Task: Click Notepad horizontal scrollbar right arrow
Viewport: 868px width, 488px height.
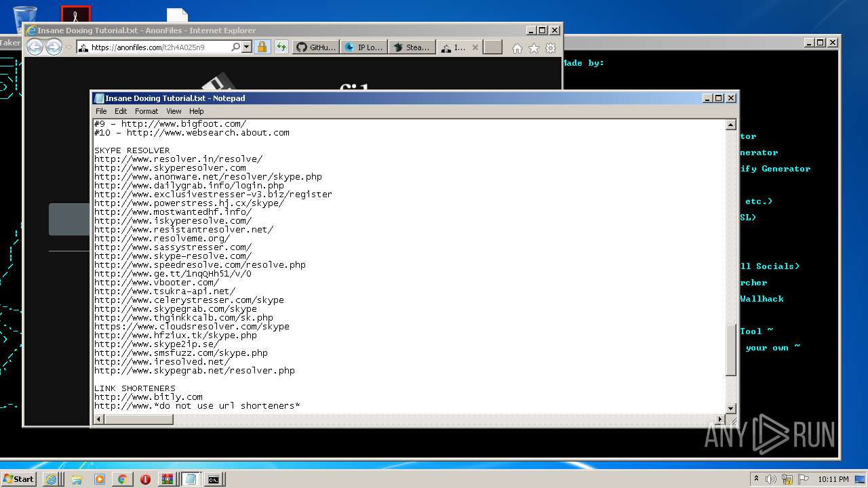Action: (x=719, y=420)
